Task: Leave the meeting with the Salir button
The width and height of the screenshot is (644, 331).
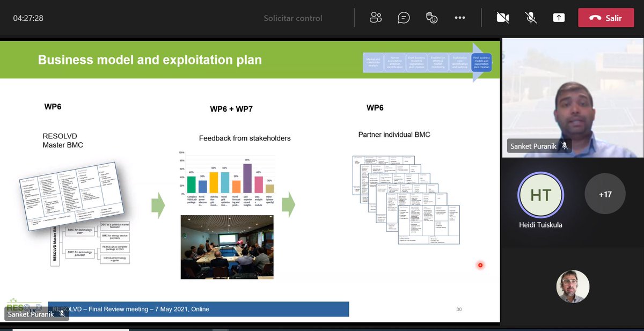Action: 606,17
